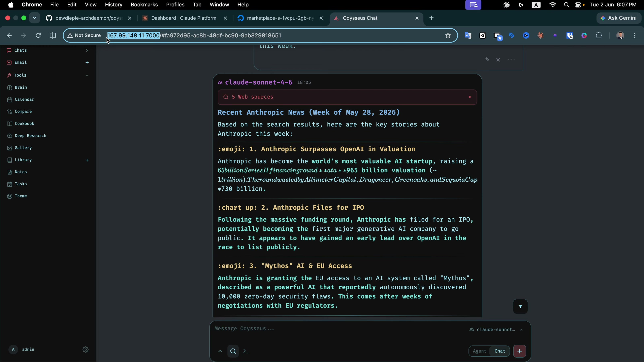The width and height of the screenshot is (644, 362).
Task: Open the tab search dropdown arrow
Action: click(x=34, y=18)
